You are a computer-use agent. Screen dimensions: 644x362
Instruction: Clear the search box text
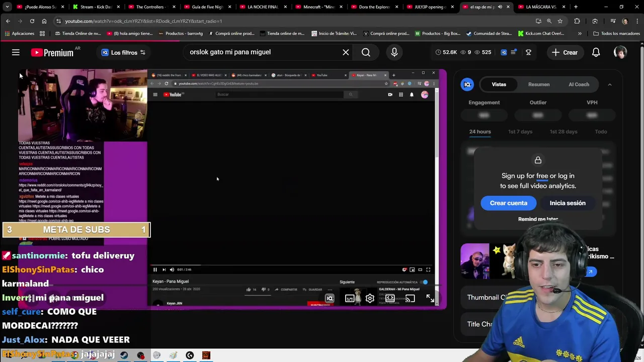tap(346, 52)
